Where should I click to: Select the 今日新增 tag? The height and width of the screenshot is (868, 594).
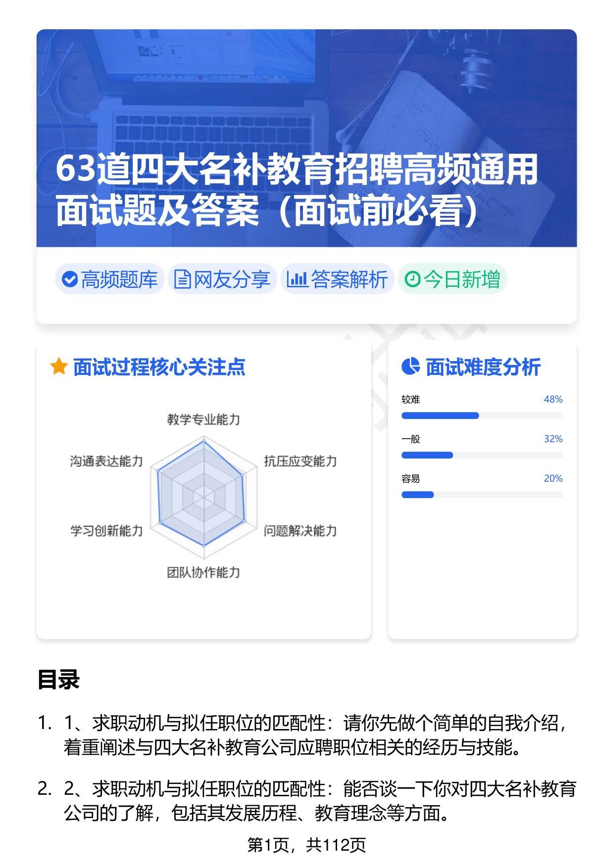(452, 279)
